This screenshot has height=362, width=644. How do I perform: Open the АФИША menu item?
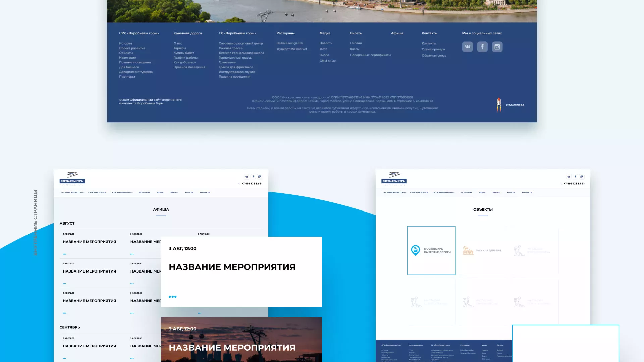click(175, 192)
